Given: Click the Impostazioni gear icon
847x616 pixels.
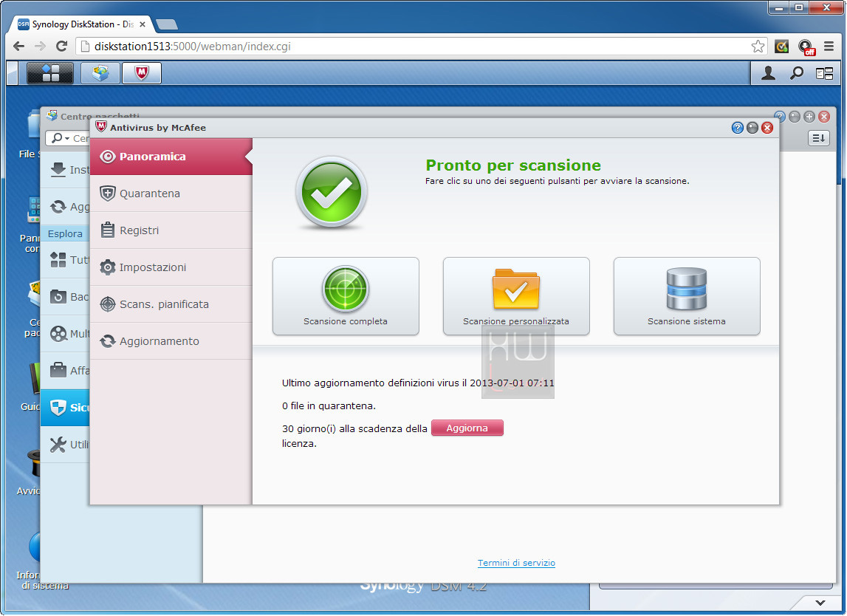Looking at the screenshot, I should pos(108,267).
